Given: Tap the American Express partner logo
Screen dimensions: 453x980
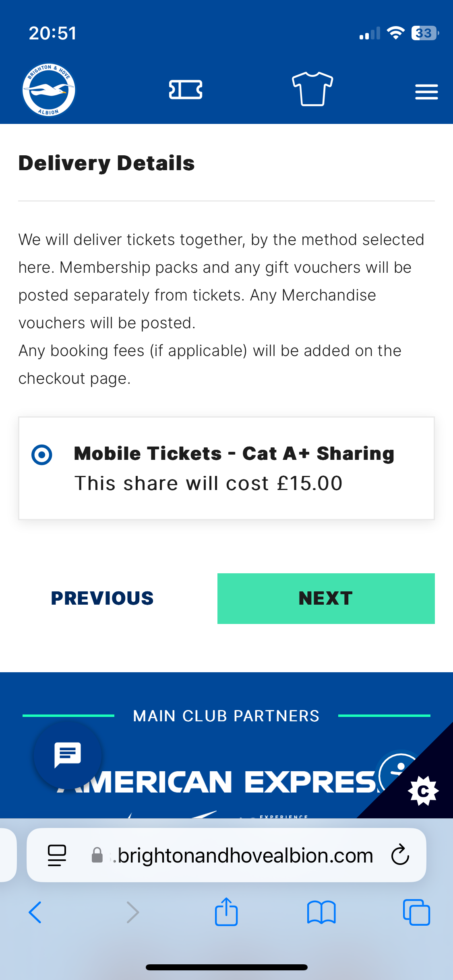Looking at the screenshot, I should pos(217,782).
